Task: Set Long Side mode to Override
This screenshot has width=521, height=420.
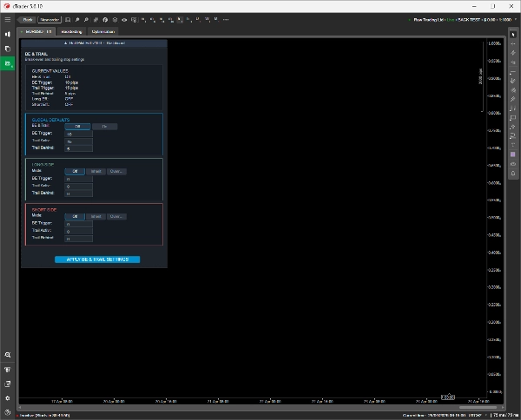Action: point(116,171)
